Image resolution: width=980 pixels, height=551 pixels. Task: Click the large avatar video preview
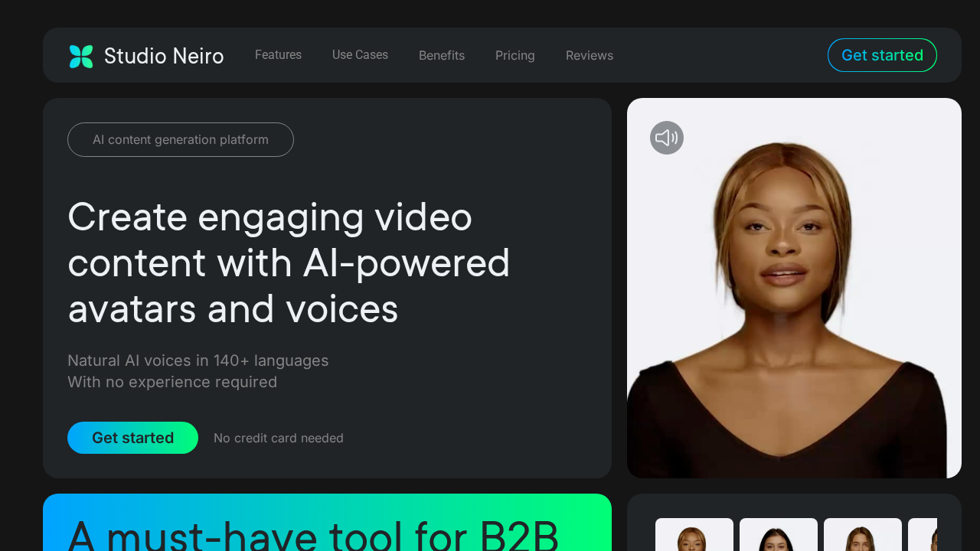click(x=794, y=306)
